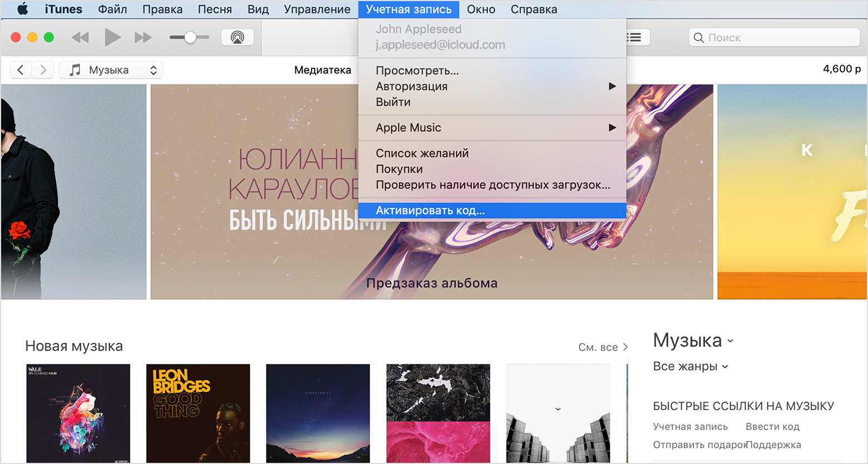The image size is (868, 464).
Task: Open the night sky album cover
Action: [x=318, y=413]
